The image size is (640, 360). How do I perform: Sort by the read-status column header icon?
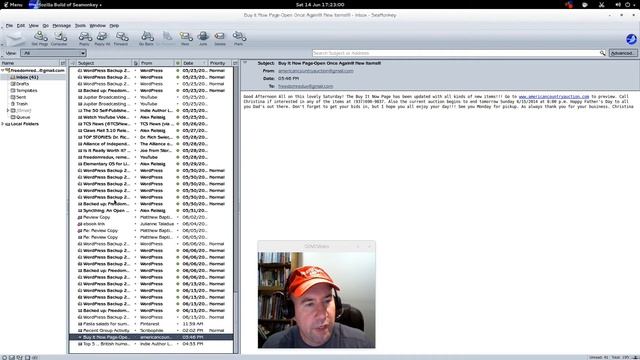[178, 63]
